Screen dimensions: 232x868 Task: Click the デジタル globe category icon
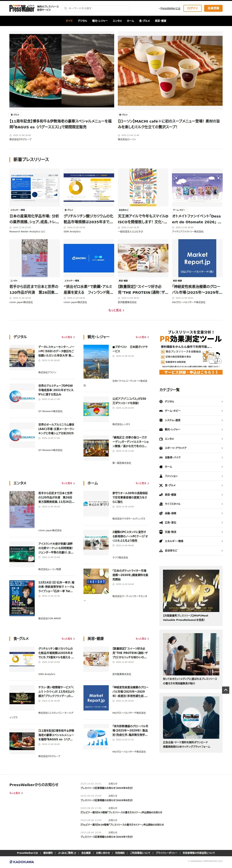(x=161, y=401)
